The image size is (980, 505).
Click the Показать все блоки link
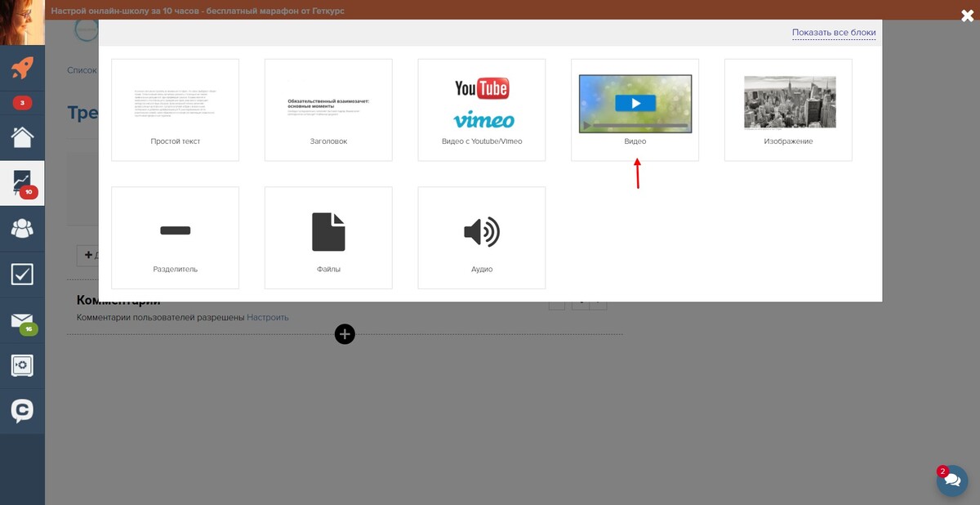point(833,33)
